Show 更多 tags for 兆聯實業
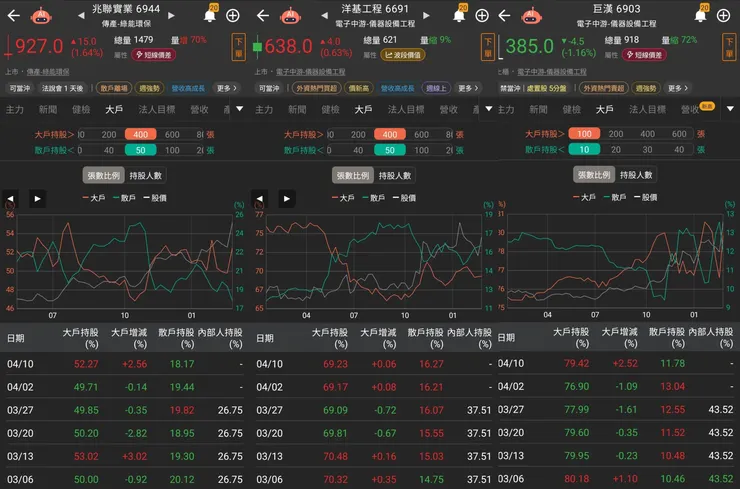This screenshot has width=740, height=489. point(227,88)
